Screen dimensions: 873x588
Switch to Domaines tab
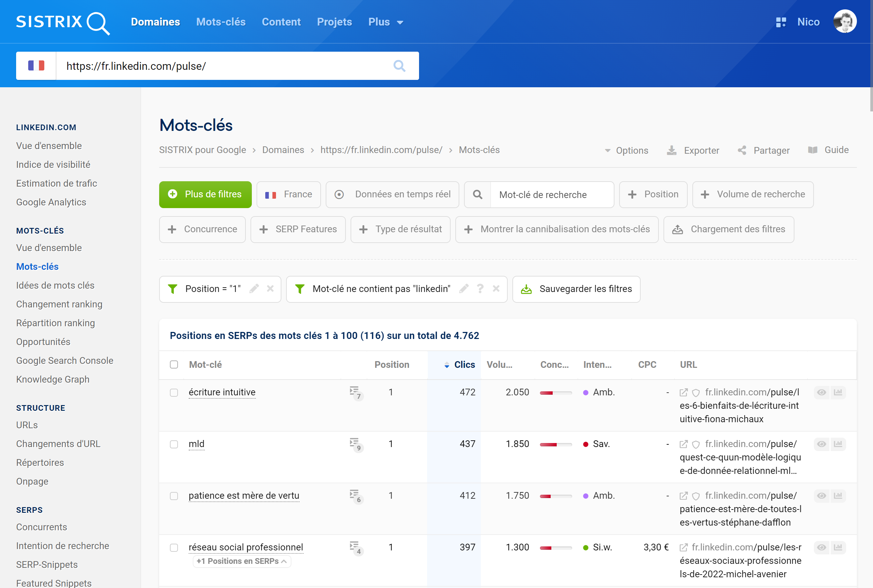pos(155,22)
